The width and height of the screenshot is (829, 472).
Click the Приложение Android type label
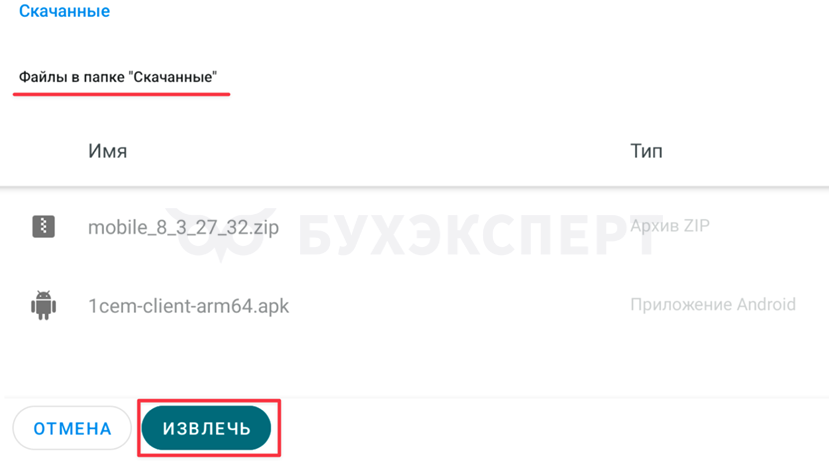(713, 304)
